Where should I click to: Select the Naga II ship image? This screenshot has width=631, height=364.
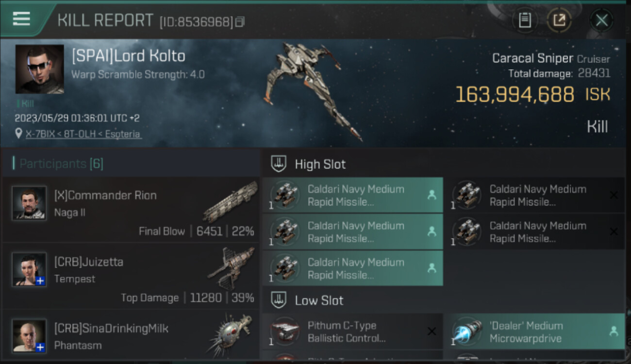[230, 201]
